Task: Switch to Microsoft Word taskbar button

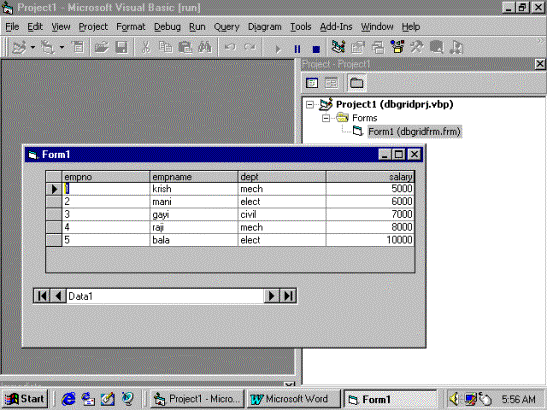Action: (x=294, y=399)
